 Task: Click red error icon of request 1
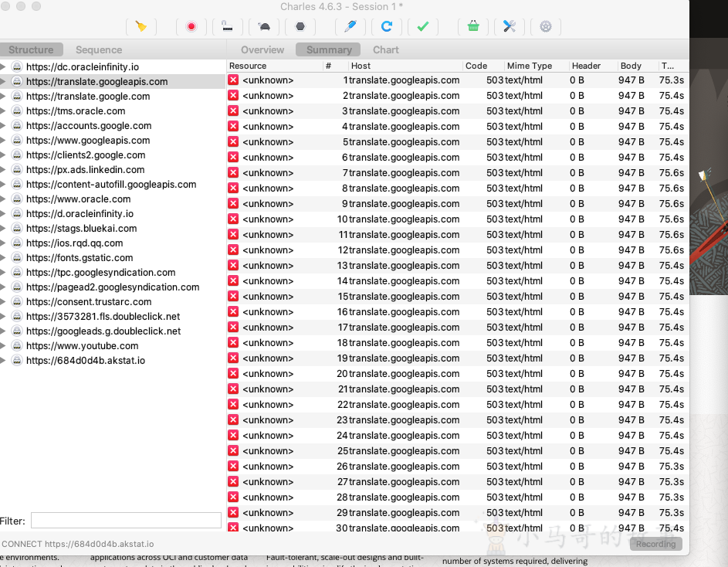point(233,80)
